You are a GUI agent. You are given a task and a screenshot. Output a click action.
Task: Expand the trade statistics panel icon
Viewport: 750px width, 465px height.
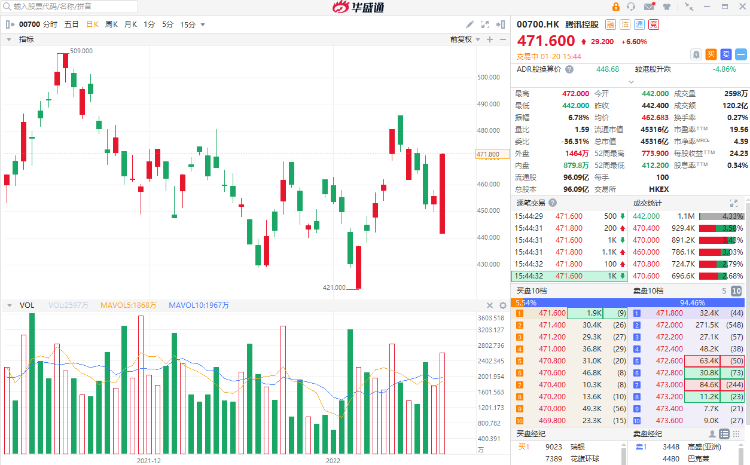tap(734, 203)
